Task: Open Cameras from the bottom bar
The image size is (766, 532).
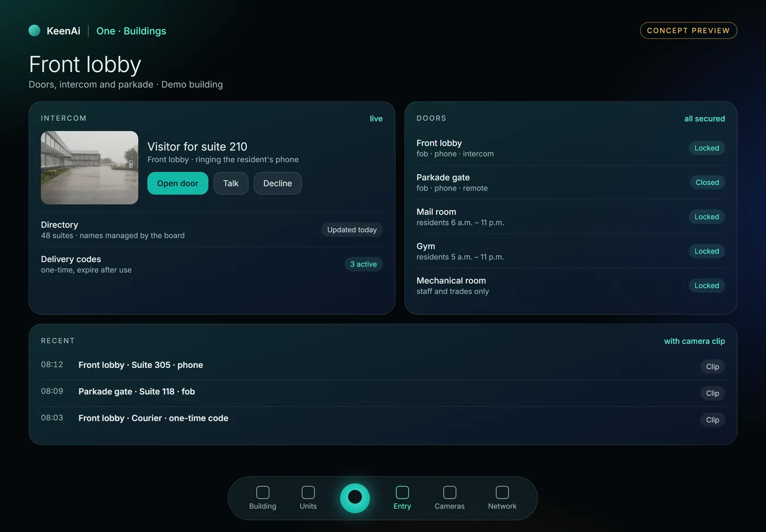Action: pyautogui.click(x=449, y=498)
